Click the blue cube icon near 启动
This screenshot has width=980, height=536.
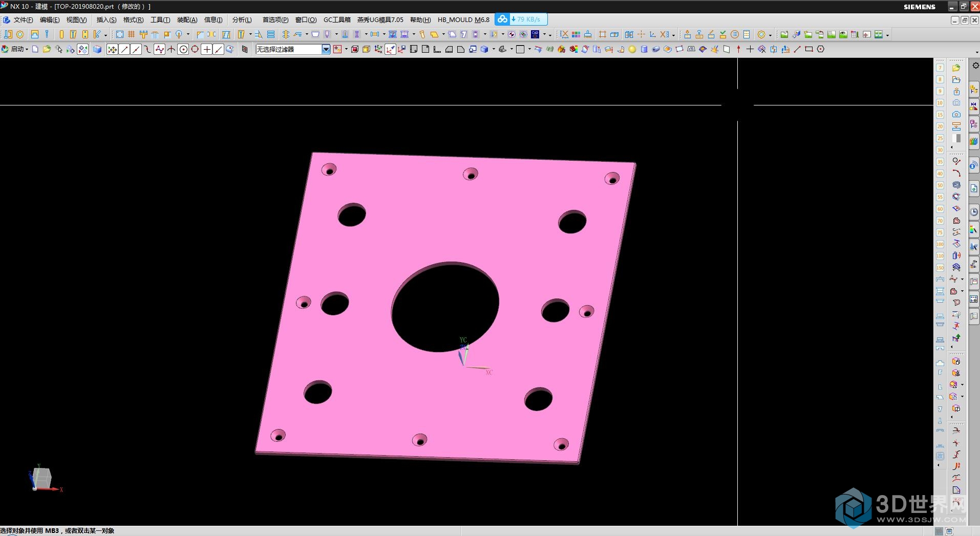coord(97,49)
